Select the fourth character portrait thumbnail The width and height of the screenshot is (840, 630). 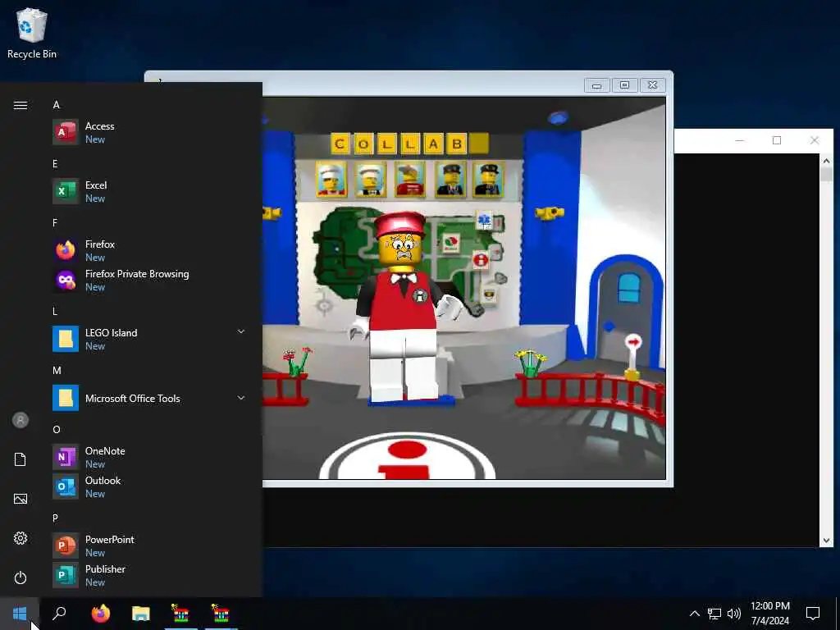click(450, 180)
